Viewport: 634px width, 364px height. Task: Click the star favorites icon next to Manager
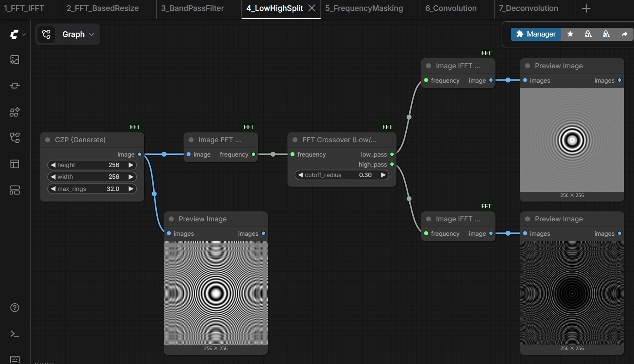click(570, 34)
